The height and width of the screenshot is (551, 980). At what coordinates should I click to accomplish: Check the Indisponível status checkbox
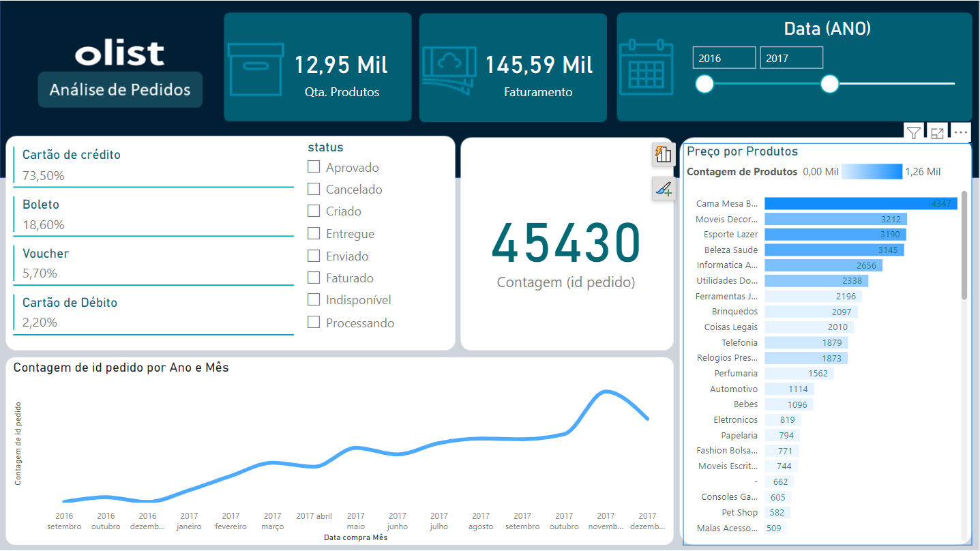click(314, 299)
